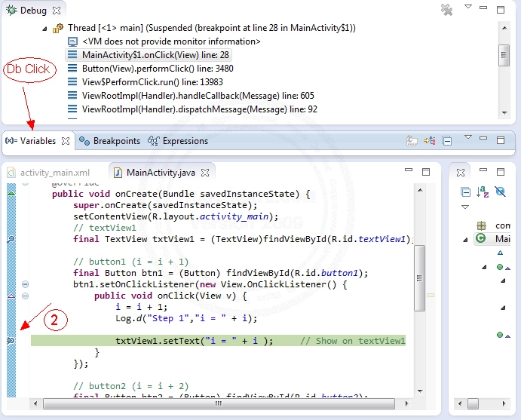The height and width of the screenshot is (420, 521).
Task: Click stack frame icon of dispatchMessage(Message)
Action: (72, 109)
